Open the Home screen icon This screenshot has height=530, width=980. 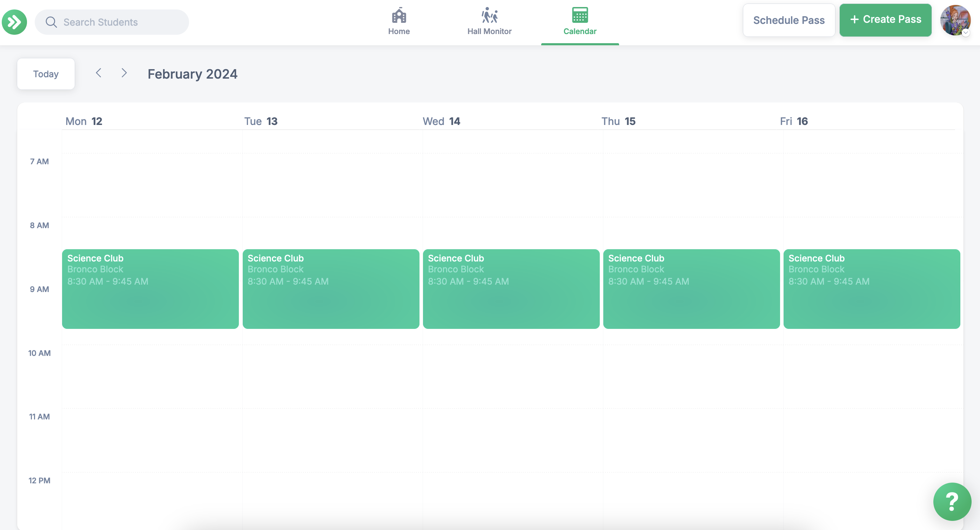399,14
